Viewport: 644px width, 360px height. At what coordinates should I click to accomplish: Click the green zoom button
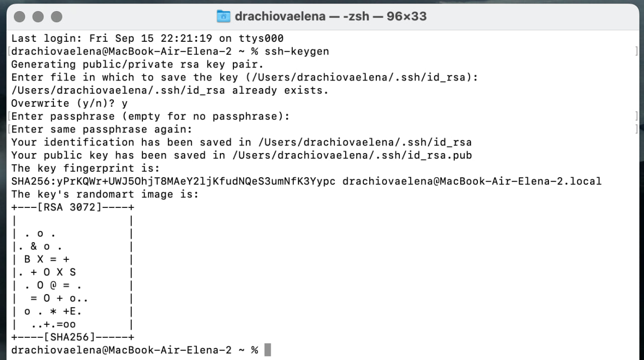[x=56, y=16]
